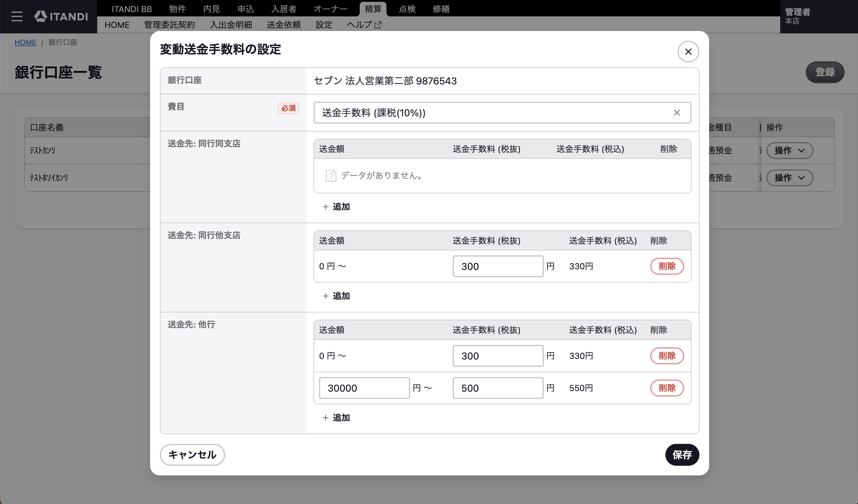Click the 送金先: 同行同支店 label
Screen dimensions: 858x504
pyautogui.click(x=204, y=144)
